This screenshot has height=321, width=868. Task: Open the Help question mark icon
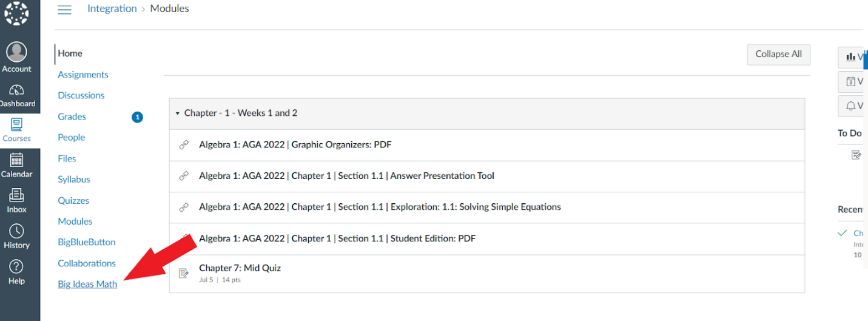point(16,266)
